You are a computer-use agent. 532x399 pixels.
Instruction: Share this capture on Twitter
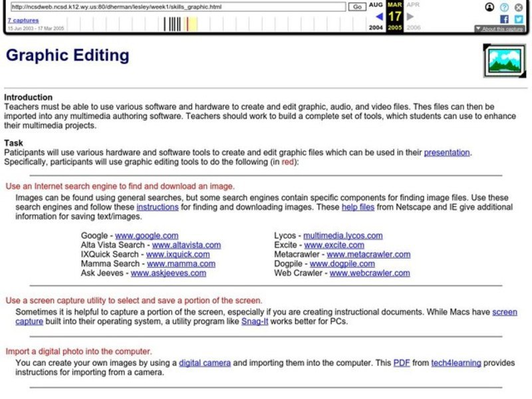tap(519, 19)
